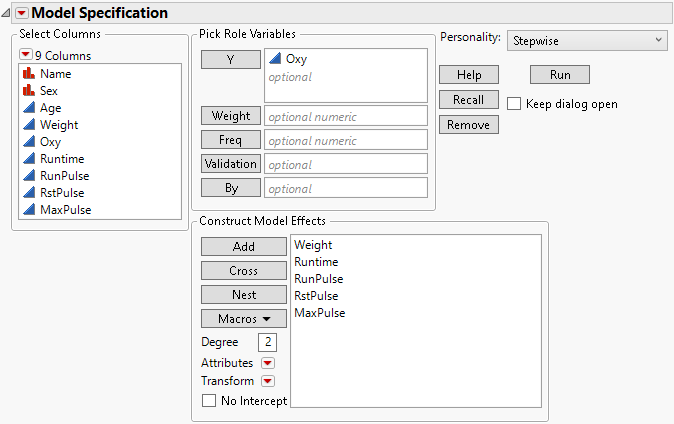Viewport: 674px width, 424px height.
Task: Click the Degree value field
Action: pos(267,343)
